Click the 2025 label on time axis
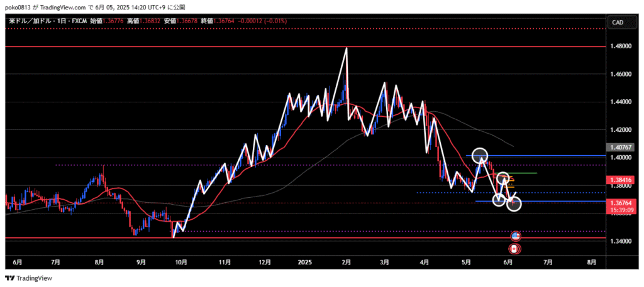The height and width of the screenshot is (287, 644). 306,261
